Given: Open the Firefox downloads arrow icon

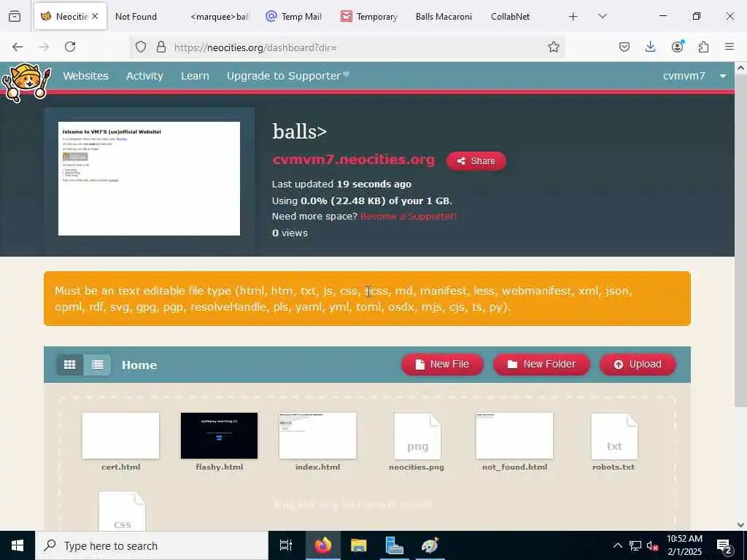Looking at the screenshot, I should 650,47.
